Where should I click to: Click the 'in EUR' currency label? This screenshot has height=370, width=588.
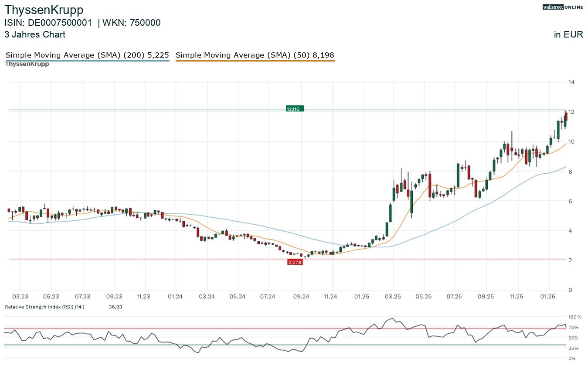(568, 35)
